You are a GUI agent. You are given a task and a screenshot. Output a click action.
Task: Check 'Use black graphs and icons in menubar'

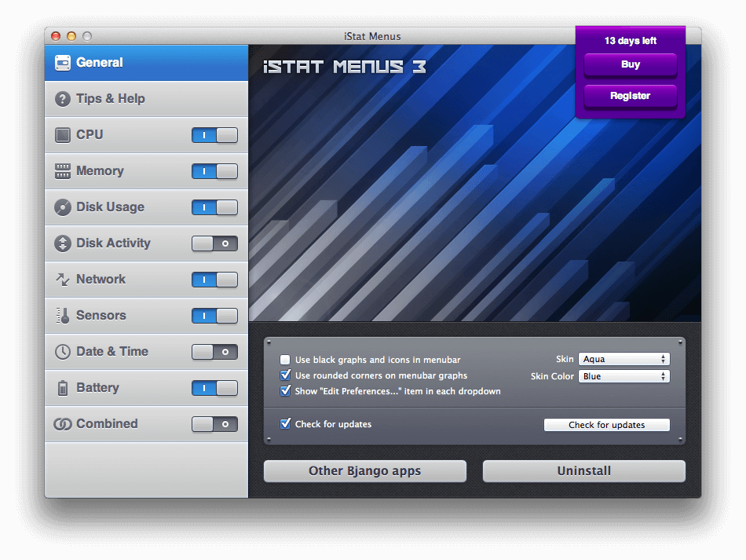[285, 360]
